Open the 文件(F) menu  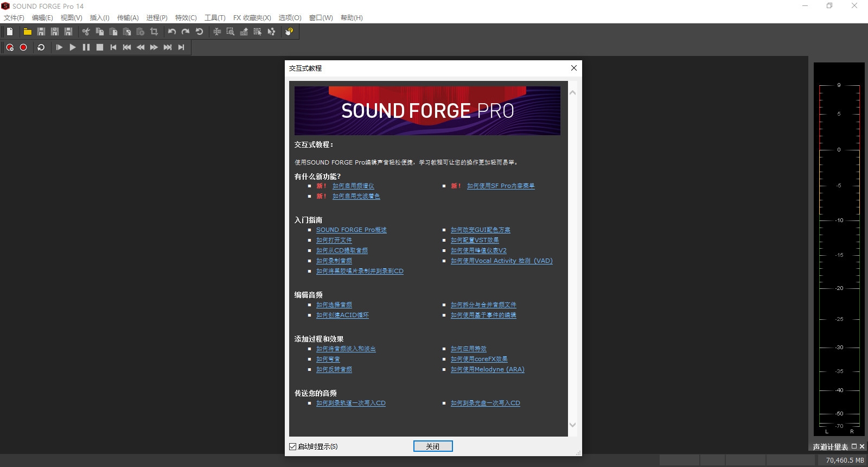click(14, 17)
